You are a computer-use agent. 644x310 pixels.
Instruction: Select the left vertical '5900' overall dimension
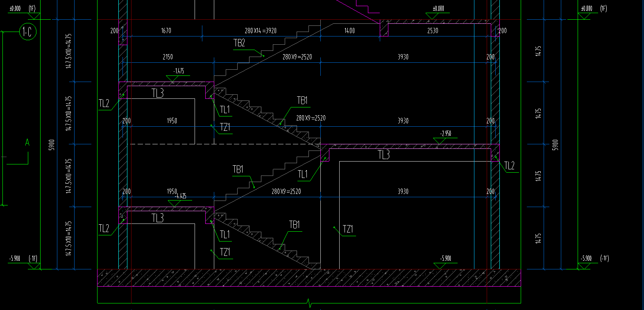pyautogui.click(x=52, y=145)
